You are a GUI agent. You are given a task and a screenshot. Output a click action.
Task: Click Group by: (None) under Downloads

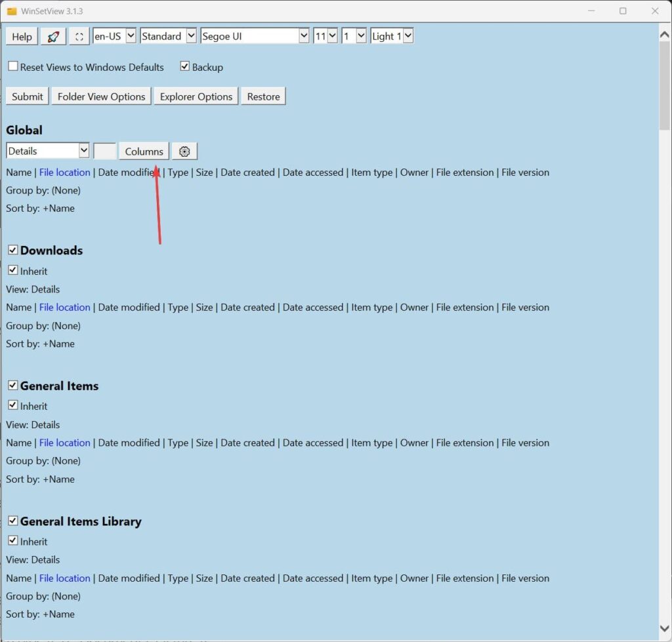coord(43,325)
